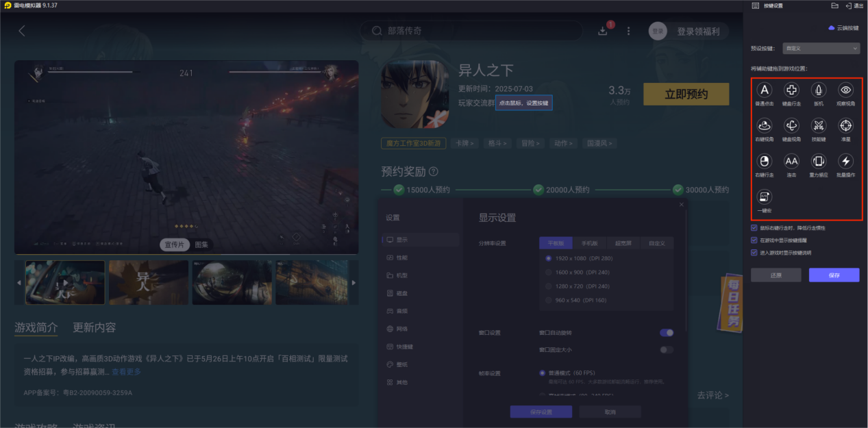Toggle 进入游戏时显示按键说明 checkbox
The height and width of the screenshot is (428, 868).
pos(754,253)
